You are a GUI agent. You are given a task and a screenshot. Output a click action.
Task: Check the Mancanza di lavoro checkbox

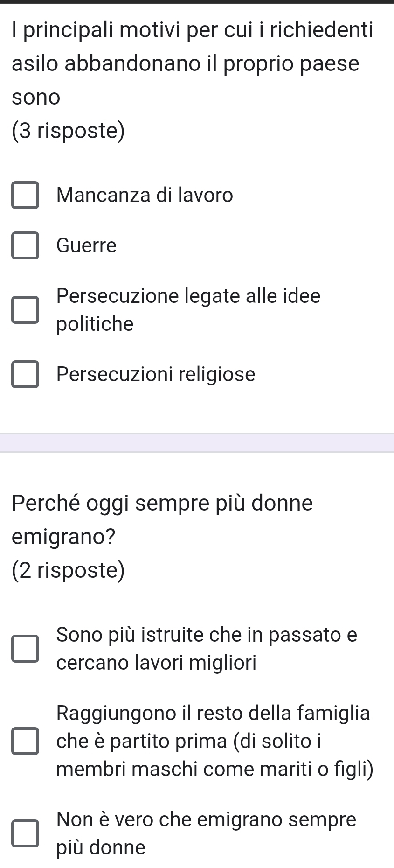pos(25,196)
